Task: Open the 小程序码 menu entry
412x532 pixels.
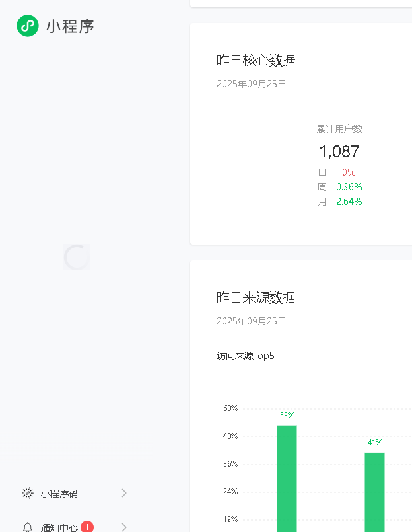Action: pos(74,493)
